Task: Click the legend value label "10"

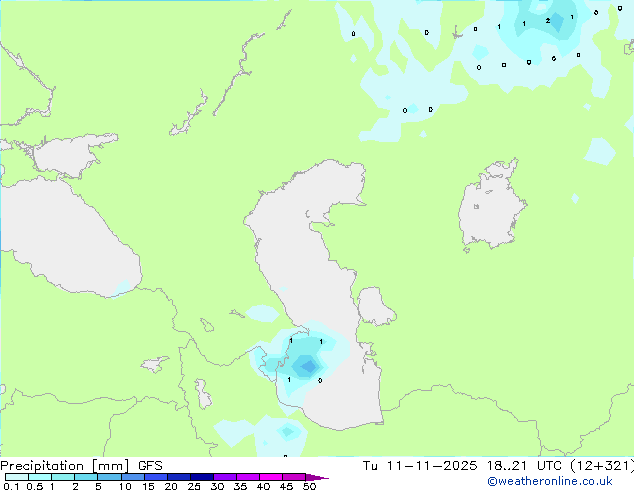Action: (x=125, y=486)
